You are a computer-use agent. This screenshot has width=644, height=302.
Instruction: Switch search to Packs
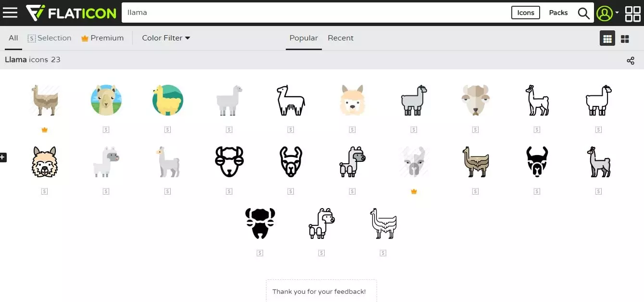pyautogui.click(x=558, y=13)
